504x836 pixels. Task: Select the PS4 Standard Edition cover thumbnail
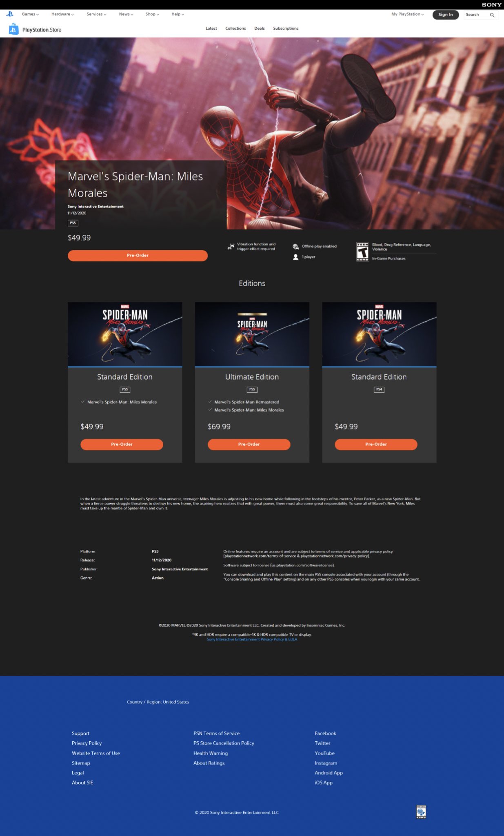[379, 334]
